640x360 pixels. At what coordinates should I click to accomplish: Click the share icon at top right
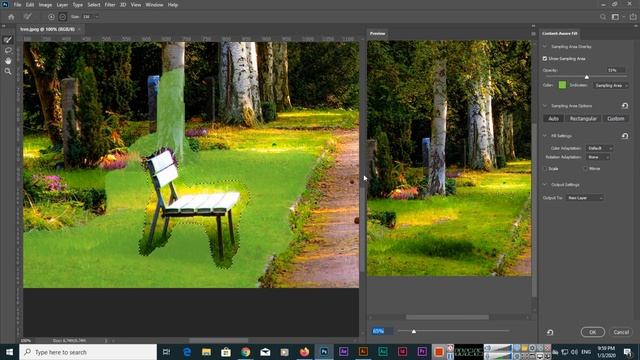coord(633,17)
